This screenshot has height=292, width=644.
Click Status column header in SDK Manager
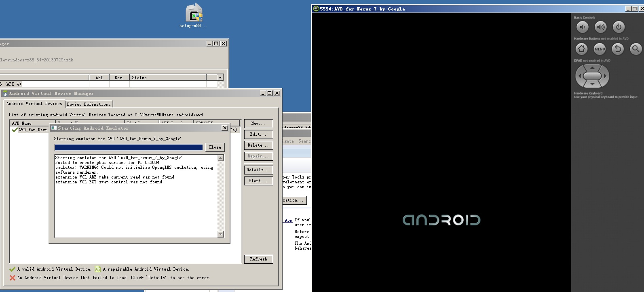[x=168, y=78]
